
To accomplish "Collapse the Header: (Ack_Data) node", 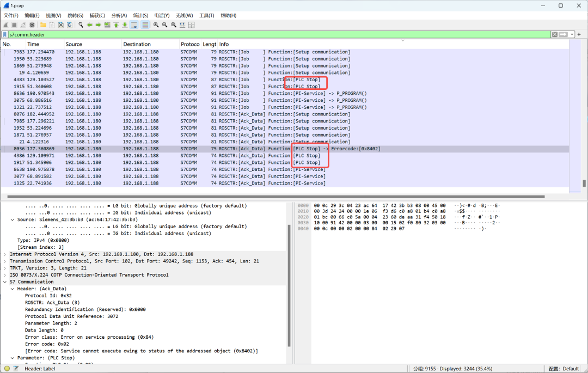I will (13, 289).
